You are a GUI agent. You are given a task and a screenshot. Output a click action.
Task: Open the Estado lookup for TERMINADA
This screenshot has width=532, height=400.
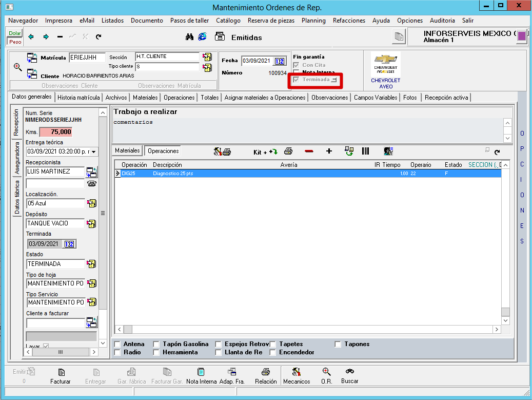click(92, 264)
